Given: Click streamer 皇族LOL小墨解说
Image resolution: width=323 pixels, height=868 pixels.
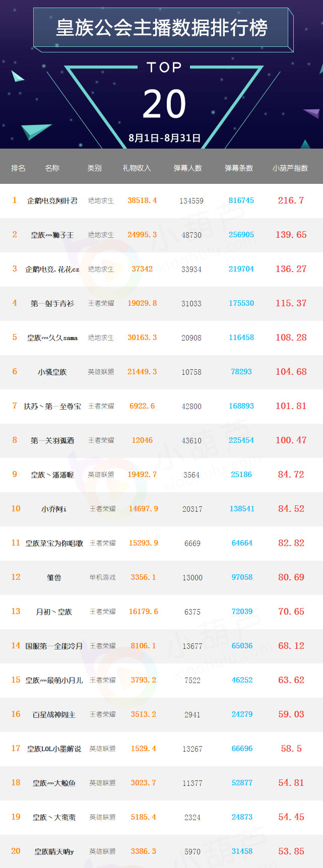Looking at the screenshot, I should 54,749.
